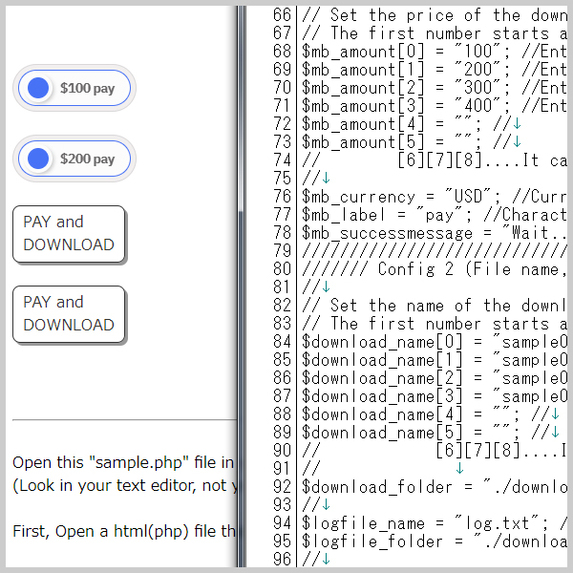Screen dimensions: 573x573
Task: Click the 'First, Open a html(php)' text
Action: click(x=124, y=531)
